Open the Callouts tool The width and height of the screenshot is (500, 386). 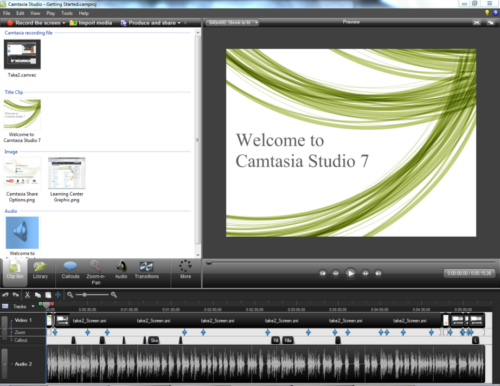(x=70, y=270)
